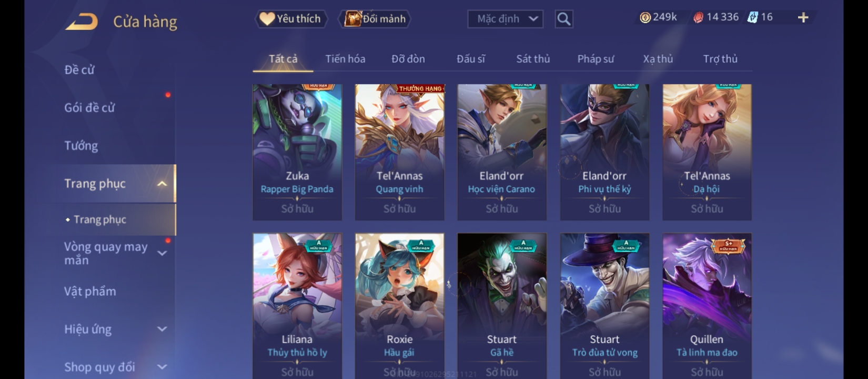Switch to the Sát thủ tab
868x379 pixels.
tap(533, 59)
